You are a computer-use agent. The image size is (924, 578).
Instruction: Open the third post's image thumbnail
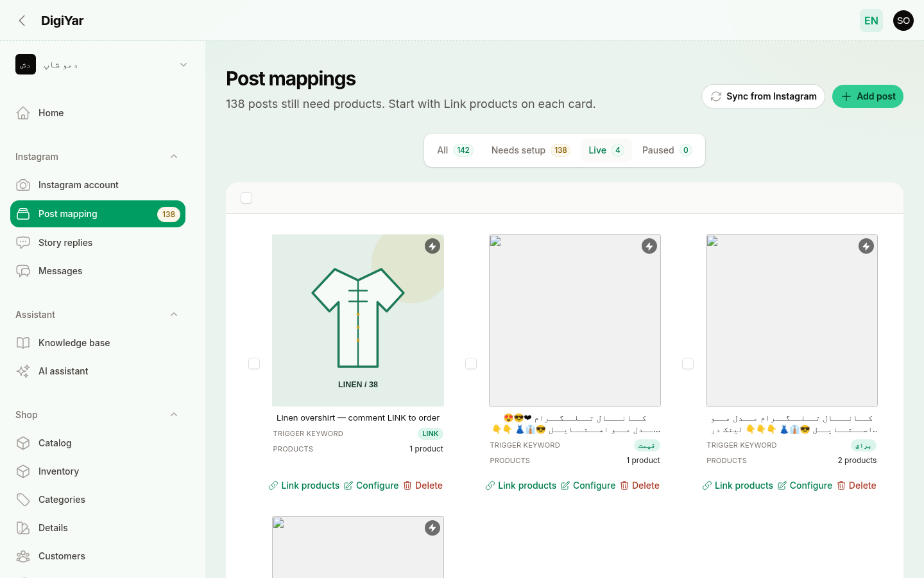[792, 320]
